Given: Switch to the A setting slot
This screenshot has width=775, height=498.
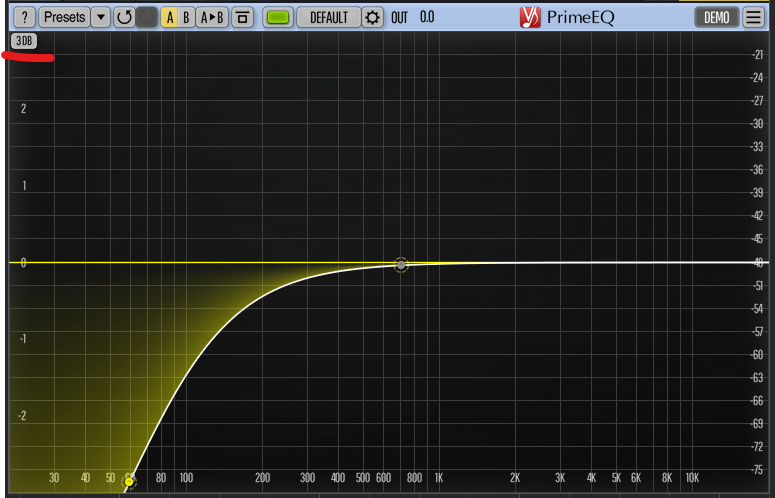Looking at the screenshot, I should click(x=170, y=17).
